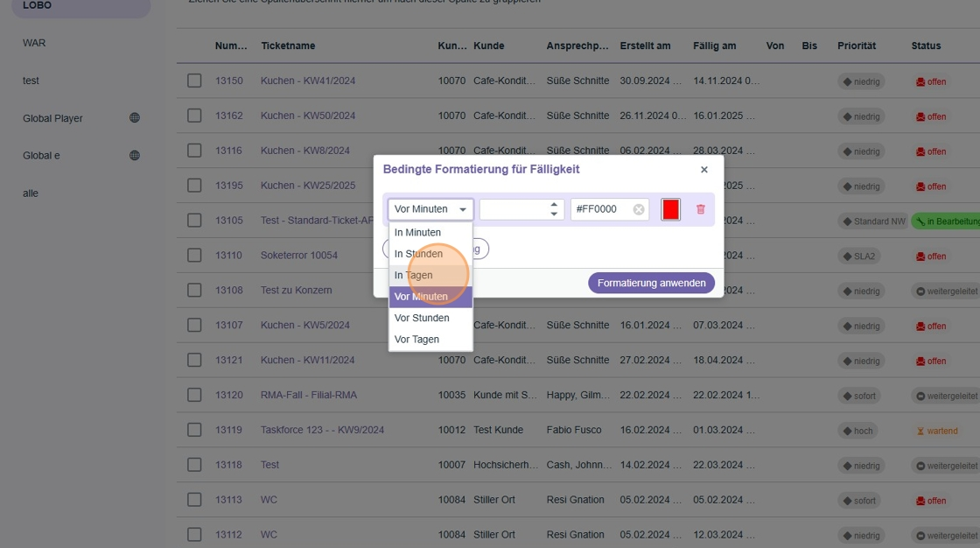Decrease value with the stepper down arrow
Viewport: 980px width, 548px height.
click(x=554, y=214)
